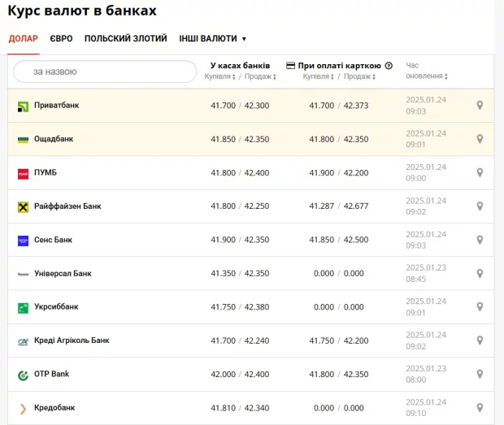Image resolution: width=504 pixels, height=425 pixels.
Task: Sort by 'Купівля' under 'У касах банків'
Action: click(219, 76)
